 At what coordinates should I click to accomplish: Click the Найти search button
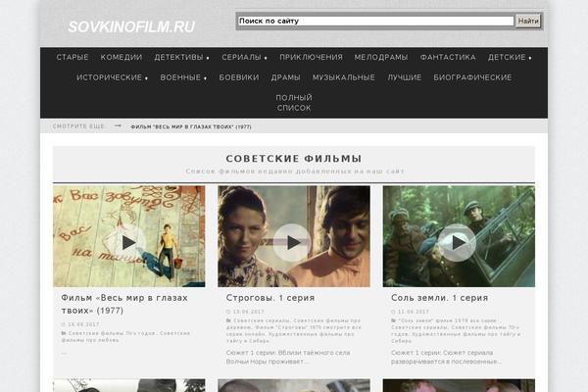point(528,21)
